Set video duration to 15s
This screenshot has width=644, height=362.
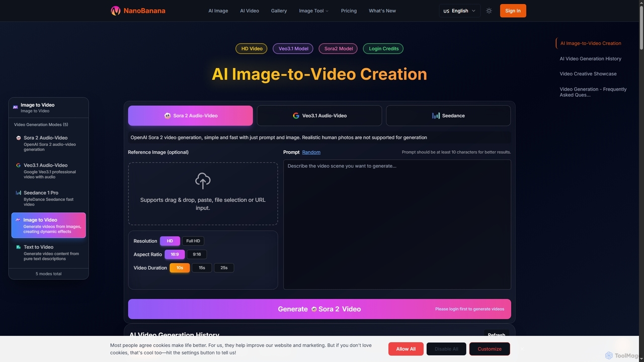(202, 268)
